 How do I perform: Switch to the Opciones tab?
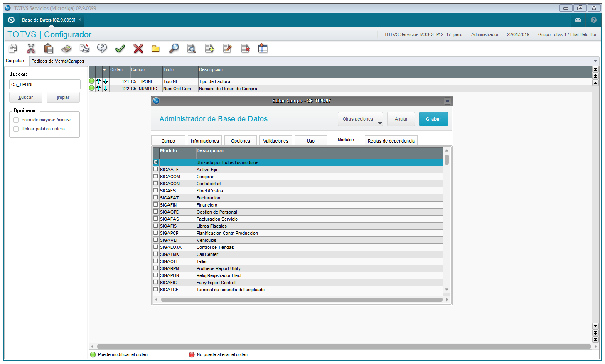(241, 141)
